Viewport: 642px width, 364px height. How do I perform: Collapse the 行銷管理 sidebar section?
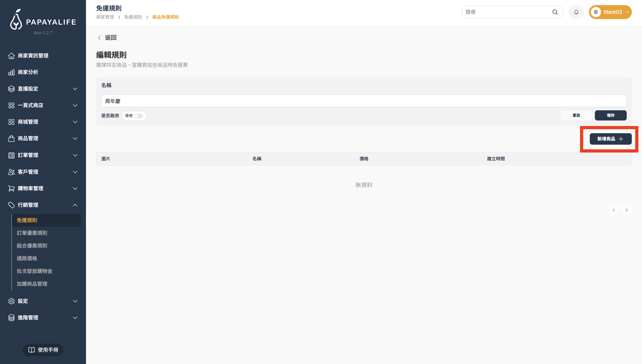click(75, 205)
